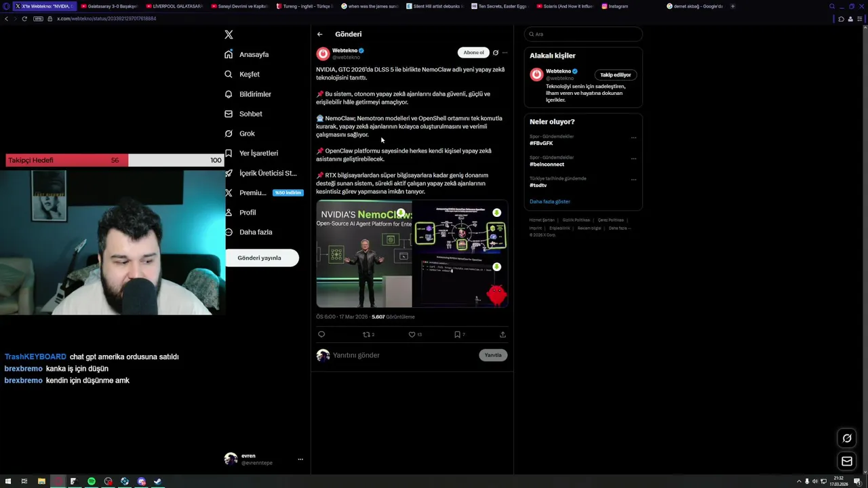Switch to LIVERPOOL GALATASARAY tab
This screenshot has width=868, height=488.
(173, 6)
